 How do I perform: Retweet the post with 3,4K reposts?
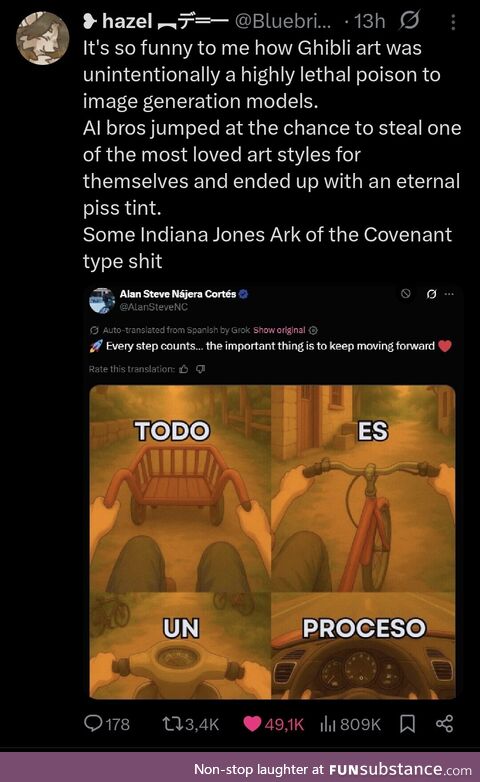tap(191, 724)
